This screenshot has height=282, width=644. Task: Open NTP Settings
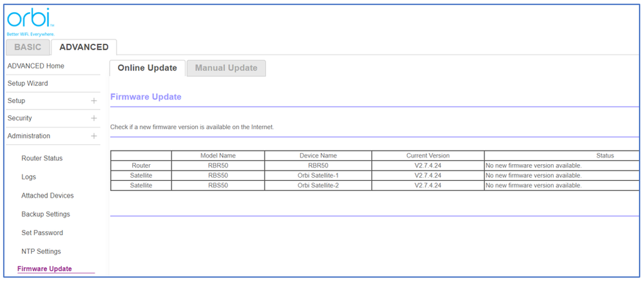pos(41,251)
